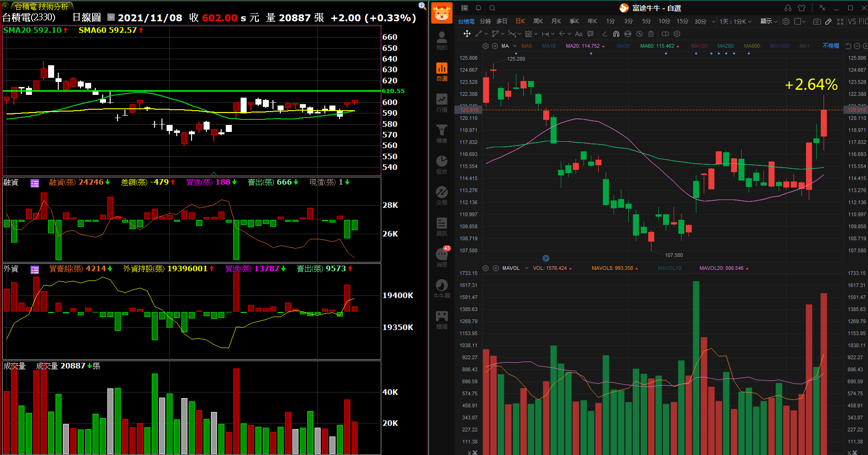
Task: Close the MA indicator with X circle
Action: pyautogui.click(x=495, y=46)
